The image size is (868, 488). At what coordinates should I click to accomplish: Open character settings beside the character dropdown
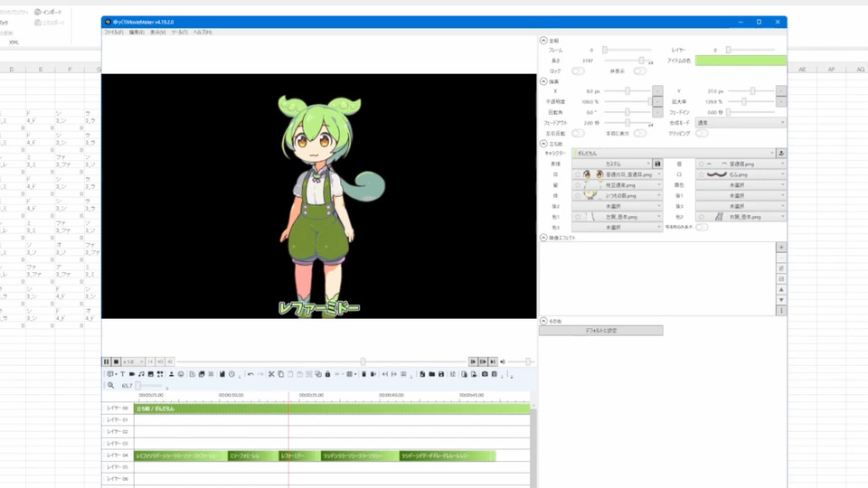781,154
